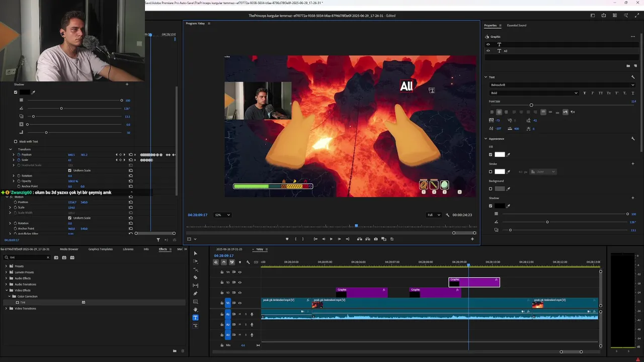Add a second Shadow in Properties
Screen dimensions: 644x362
pyautogui.click(x=633, y=198)
